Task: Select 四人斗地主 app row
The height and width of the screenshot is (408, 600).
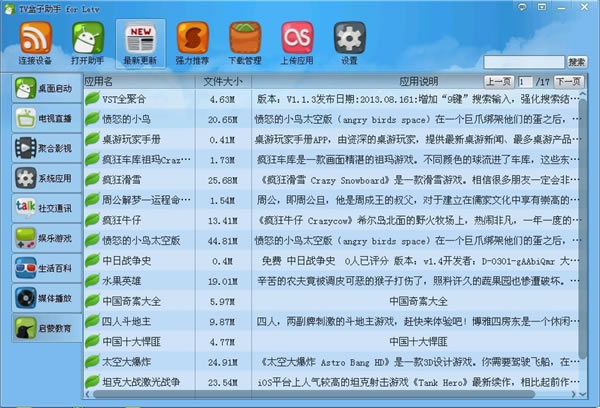Action: pos(331,322)
